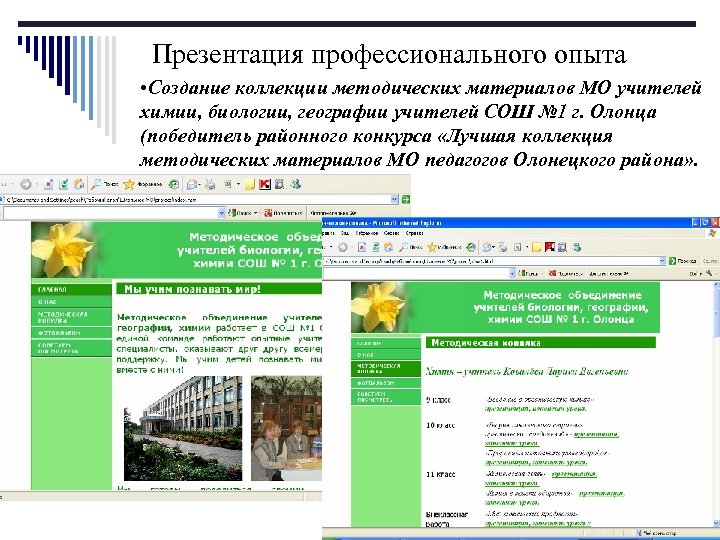Open Советуем посмотреть in front page sidebar
Screen dimensions: 720x540
click(386, 397)
